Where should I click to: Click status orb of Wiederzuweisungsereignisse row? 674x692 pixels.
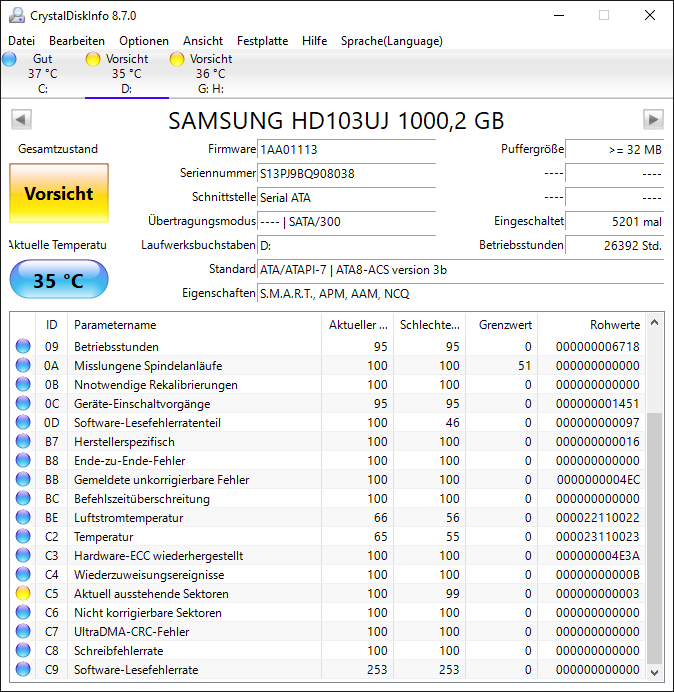[x=23, y=574]
